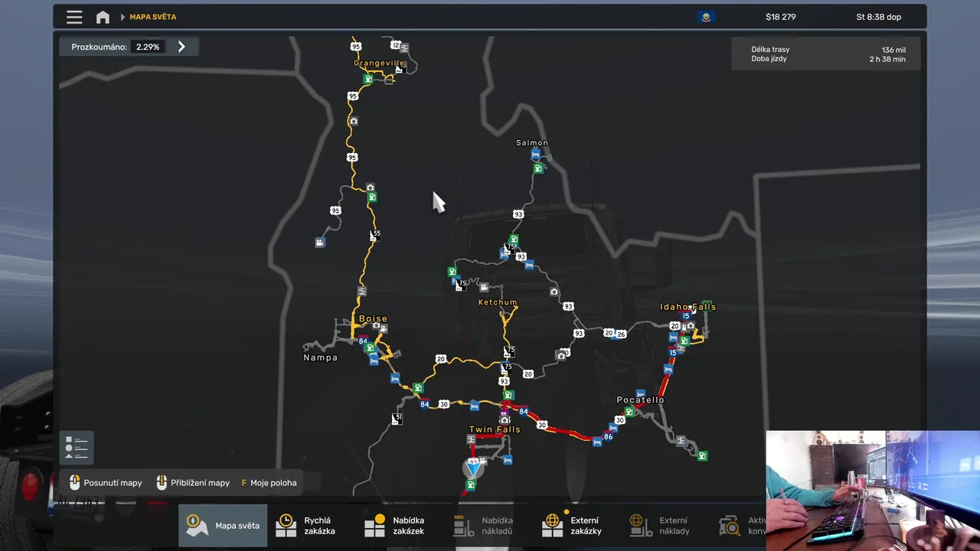The image size is (980, 551).
Task: Click the St 8:38 dop clock
Action: pyautogui.click(x=878, y=17)
